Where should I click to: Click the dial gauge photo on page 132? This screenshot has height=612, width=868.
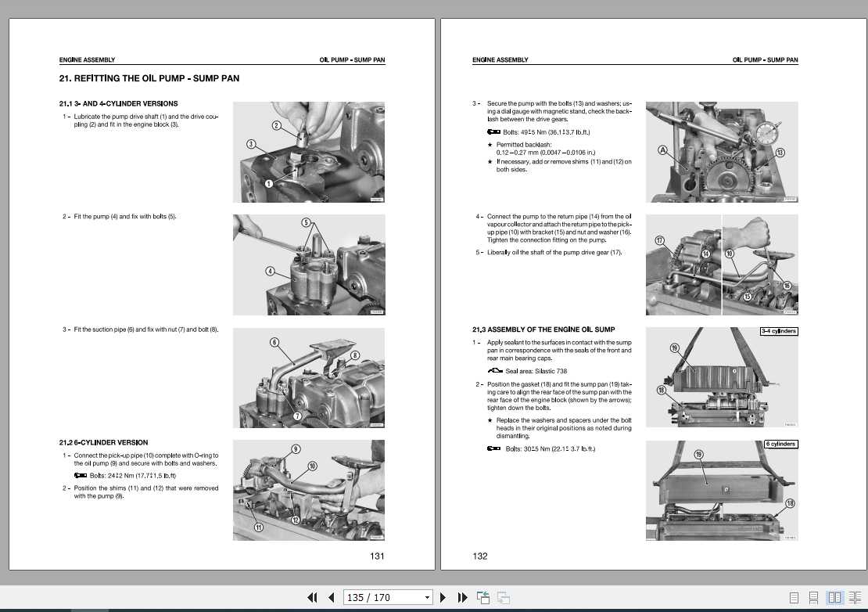721,151
